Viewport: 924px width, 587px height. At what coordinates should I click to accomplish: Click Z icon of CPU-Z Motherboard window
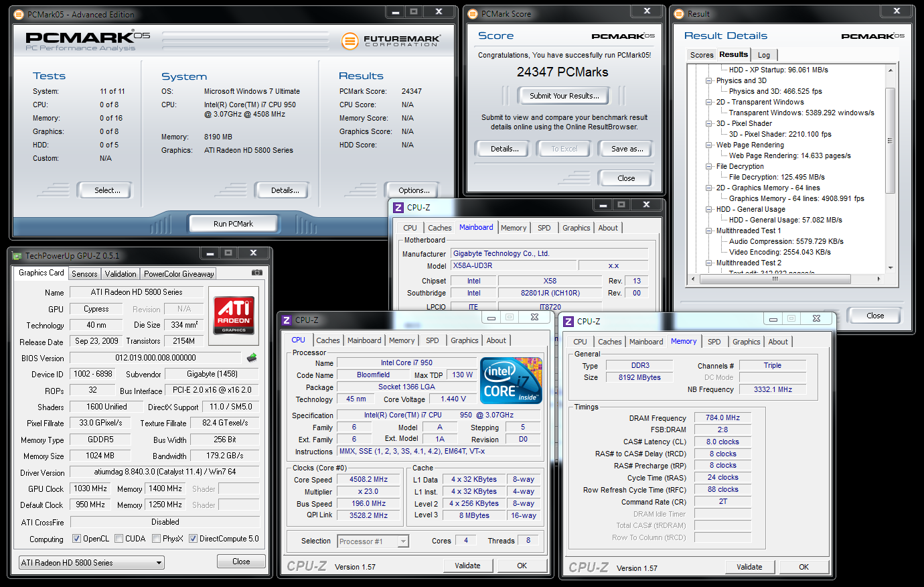click(x=398, y=208)
